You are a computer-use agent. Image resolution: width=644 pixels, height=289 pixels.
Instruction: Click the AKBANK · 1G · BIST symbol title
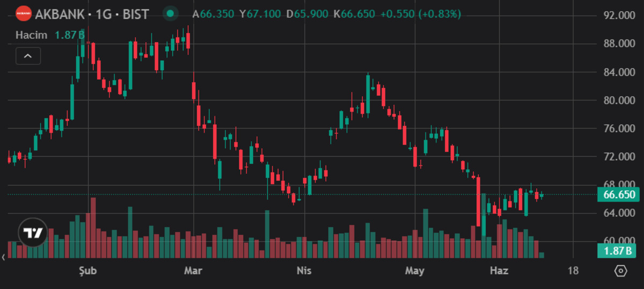pyautogui.click(x=92, y=14)
